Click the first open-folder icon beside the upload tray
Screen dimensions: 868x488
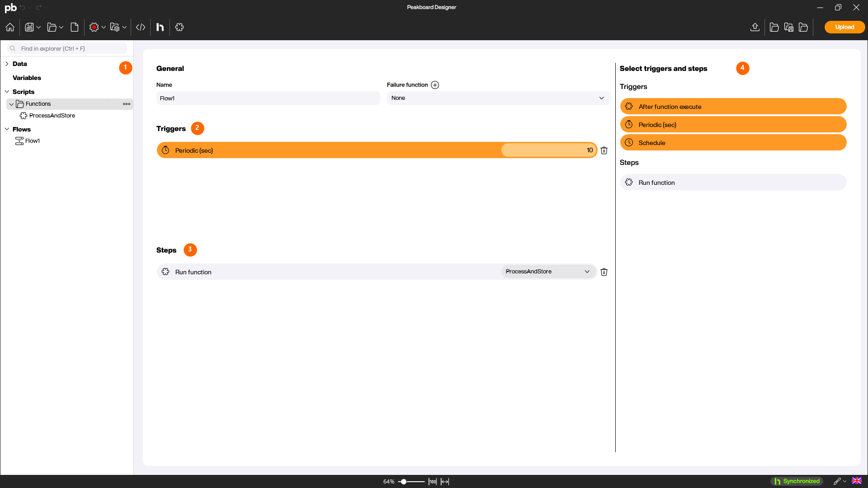pos(774,27)
